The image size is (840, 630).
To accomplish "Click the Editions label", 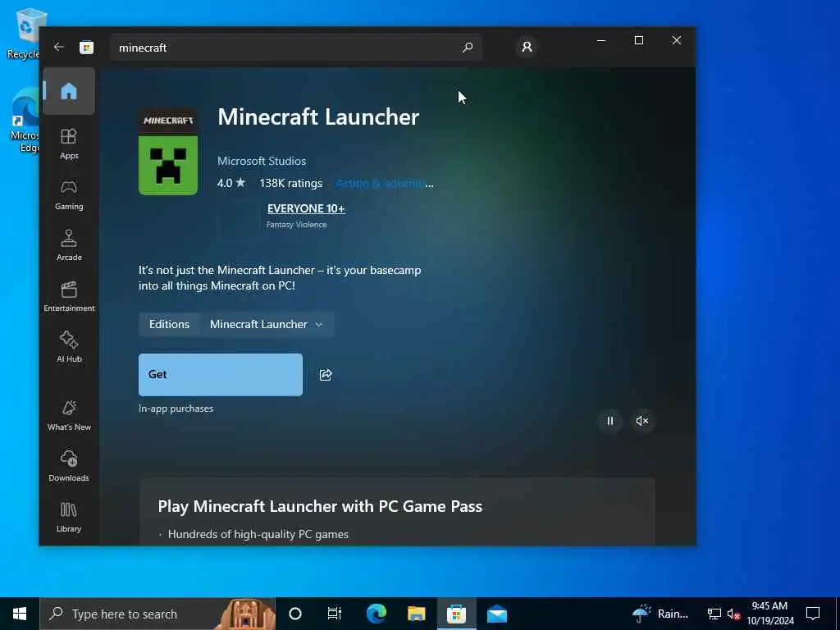I will tap(169, 324).
